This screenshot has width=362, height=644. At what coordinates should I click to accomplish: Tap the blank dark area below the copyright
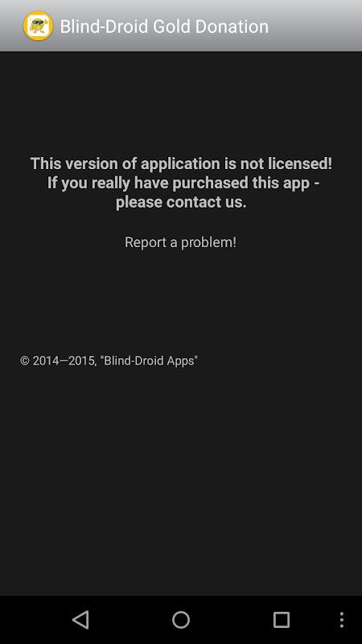181,481
